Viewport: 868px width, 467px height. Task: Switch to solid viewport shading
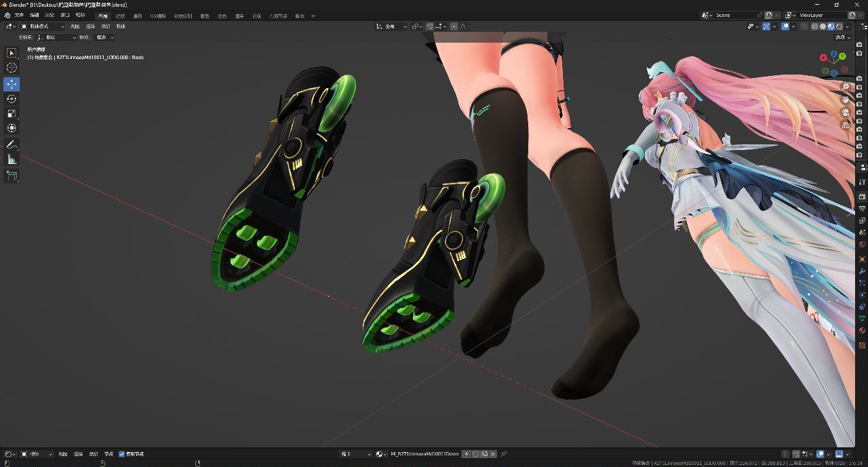(x=823, y=26)
